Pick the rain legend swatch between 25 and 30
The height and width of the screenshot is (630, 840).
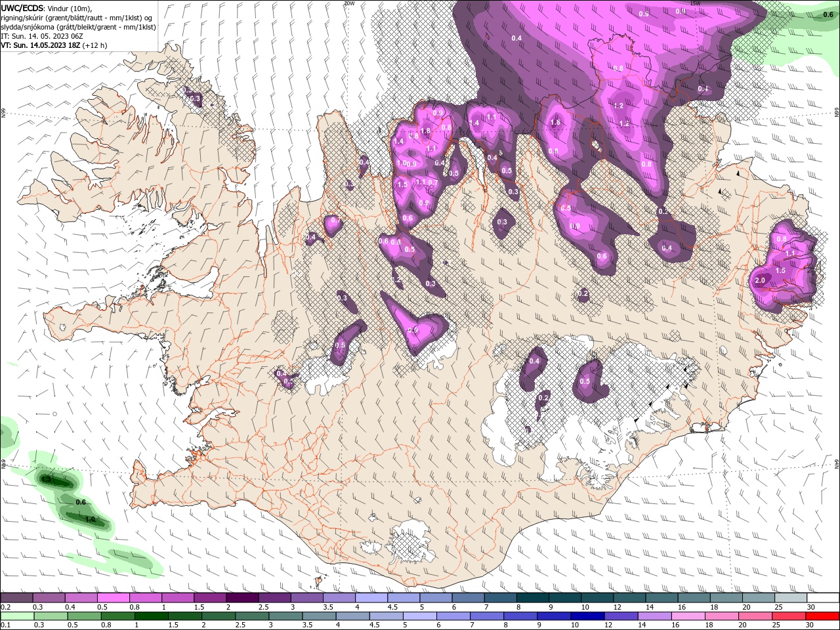click(x=789, y=616)
